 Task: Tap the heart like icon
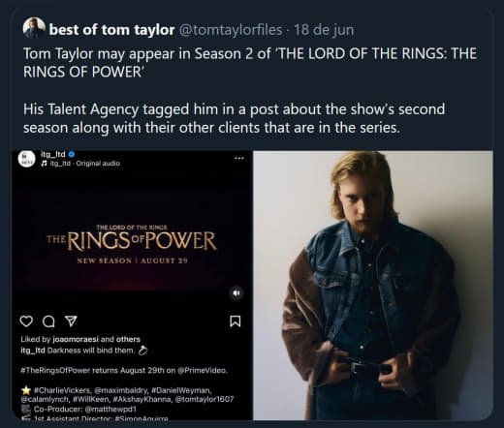[x=26, y=321]
